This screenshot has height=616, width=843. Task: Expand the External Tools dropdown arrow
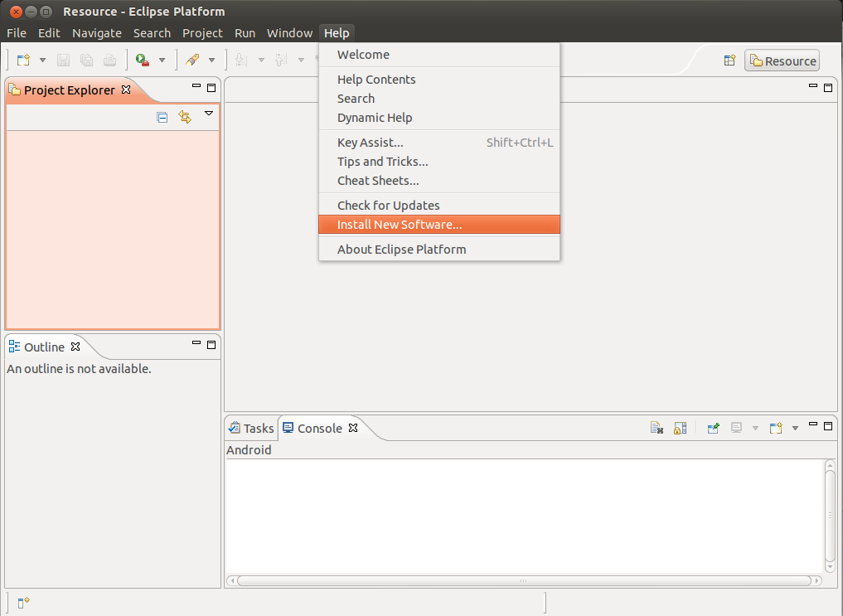click(162, 61)
